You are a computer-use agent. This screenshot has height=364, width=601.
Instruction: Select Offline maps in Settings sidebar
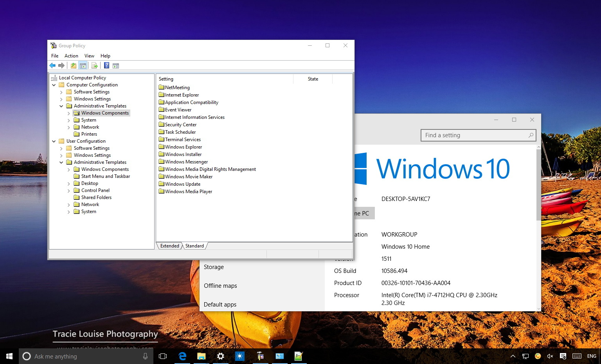point(220,286)
